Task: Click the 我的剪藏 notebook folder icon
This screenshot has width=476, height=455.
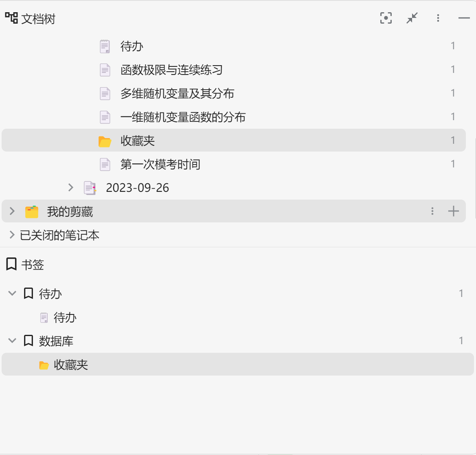Action: click(32, 212)
